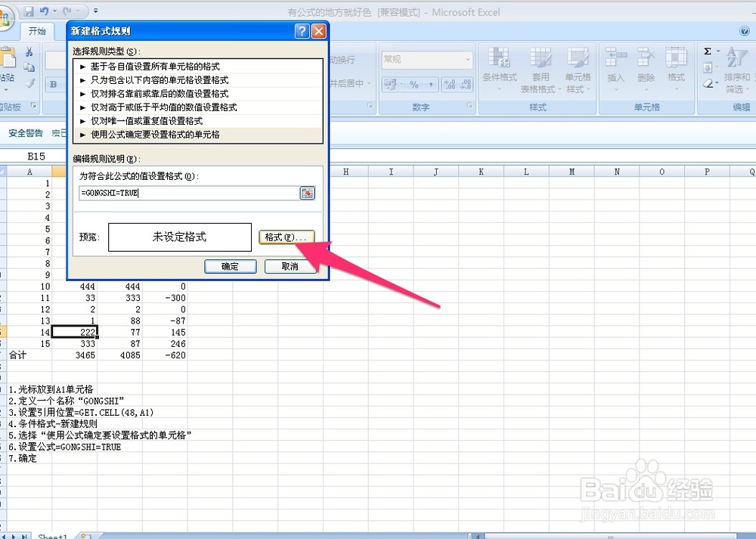The width and height of the screenshot is (756, 539).
Task: Select rule type 只为包含以下内容的单元格设置格式
Action: point(197,80)
